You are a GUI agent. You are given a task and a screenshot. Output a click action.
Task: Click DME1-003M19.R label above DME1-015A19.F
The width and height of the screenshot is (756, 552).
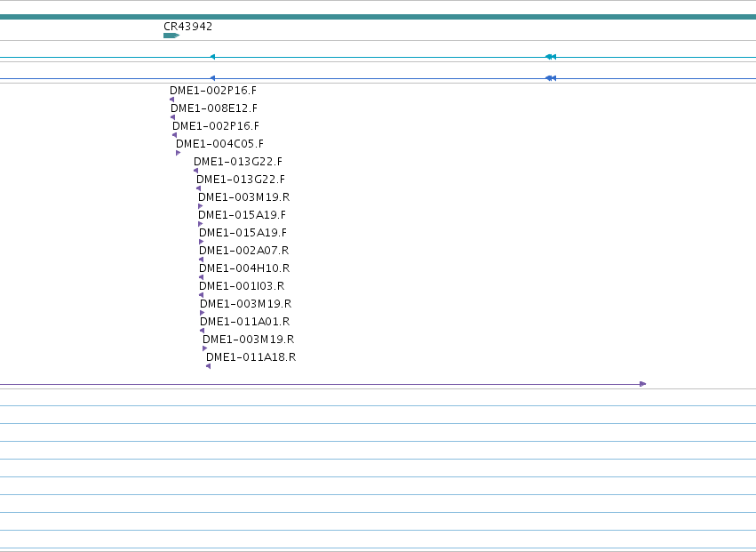pyautogui.click(x=244, y=196)
